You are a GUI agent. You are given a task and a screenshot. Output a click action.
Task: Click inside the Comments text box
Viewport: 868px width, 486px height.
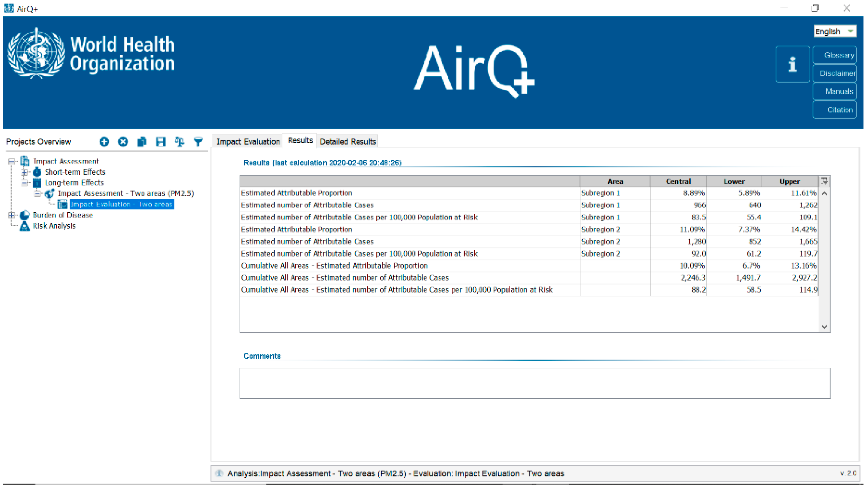point(535,383)
